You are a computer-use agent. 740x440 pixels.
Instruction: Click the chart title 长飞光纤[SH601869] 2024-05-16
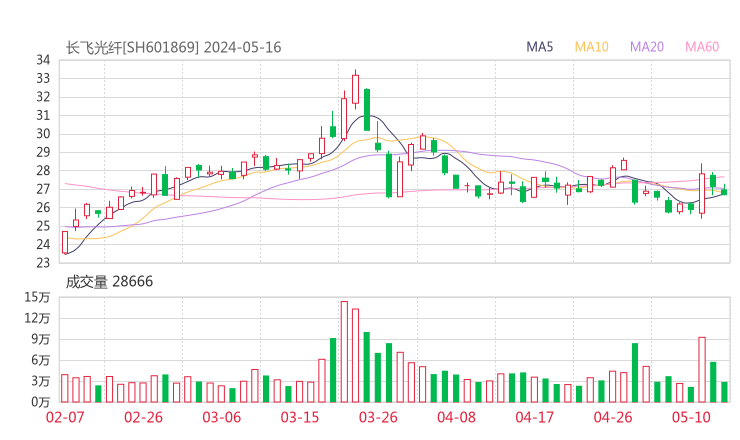coord(173,48)
